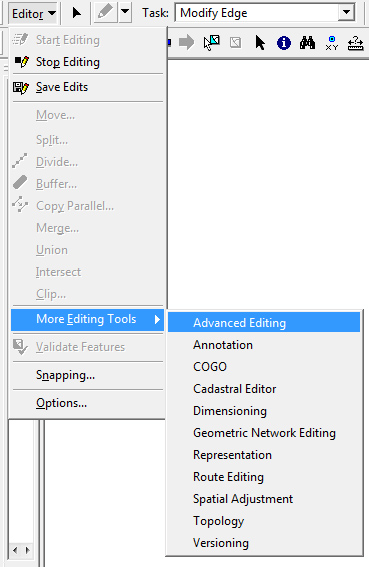This screenshot has height=567, width=369.
Task: Expand the Task combo box arrow
Action: point(346,12)
